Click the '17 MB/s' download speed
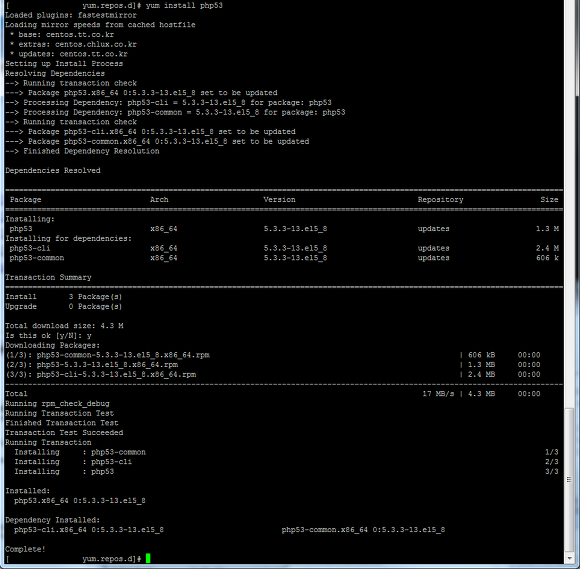The image size is (580, 569). pos(438,394)
